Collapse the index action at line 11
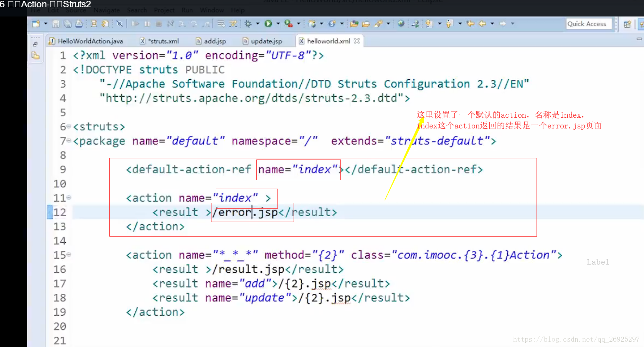The image size is (644, 347). (x=69, y=197)
